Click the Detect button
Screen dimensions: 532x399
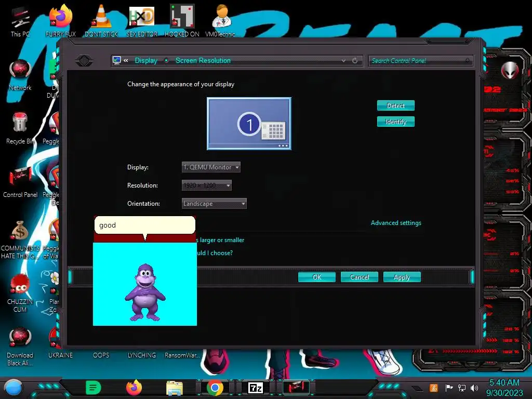395,105
